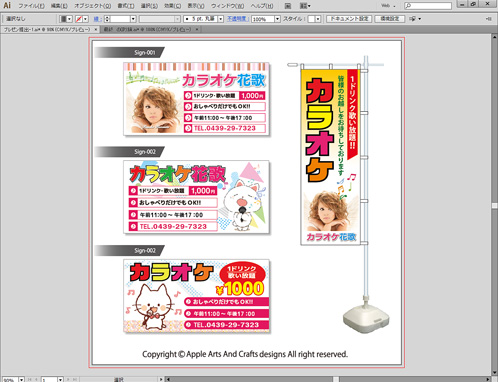The width and height of the screenshot is (498, 382).
Task: Click the Illustrator Ai logo icon
Action: pyautogui.click(x=7, y=5)
